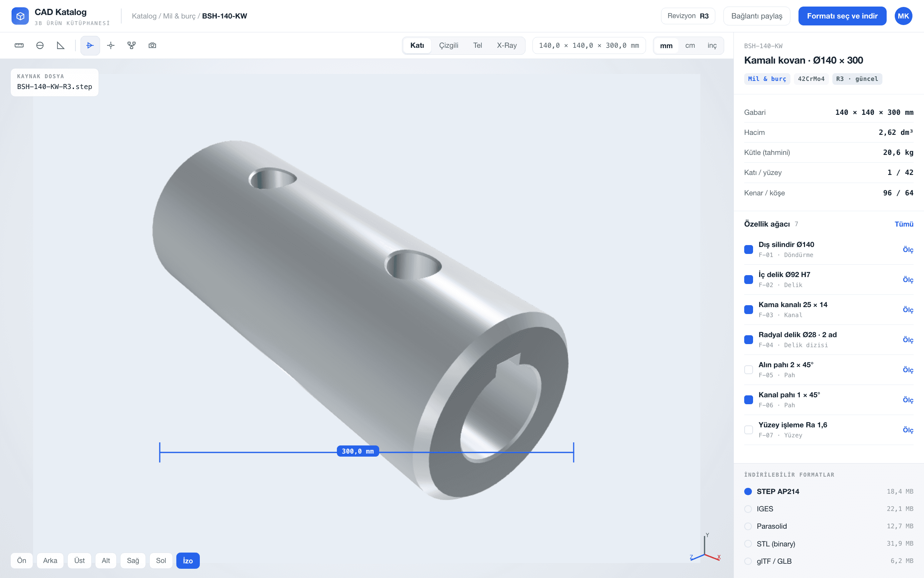Select the crosshair origin point tool
This screenshot has width=924, height=578.
[x=111, y=45]
